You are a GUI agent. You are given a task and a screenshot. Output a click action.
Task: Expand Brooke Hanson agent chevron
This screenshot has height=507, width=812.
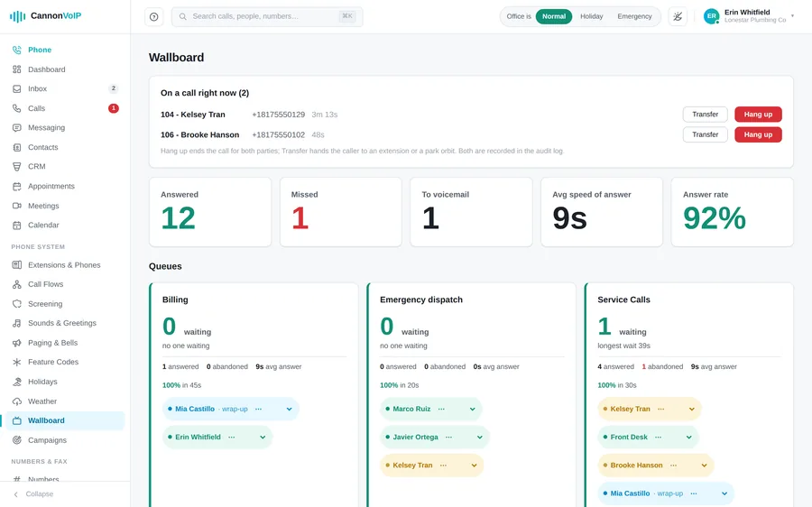(x=704, y=466)
